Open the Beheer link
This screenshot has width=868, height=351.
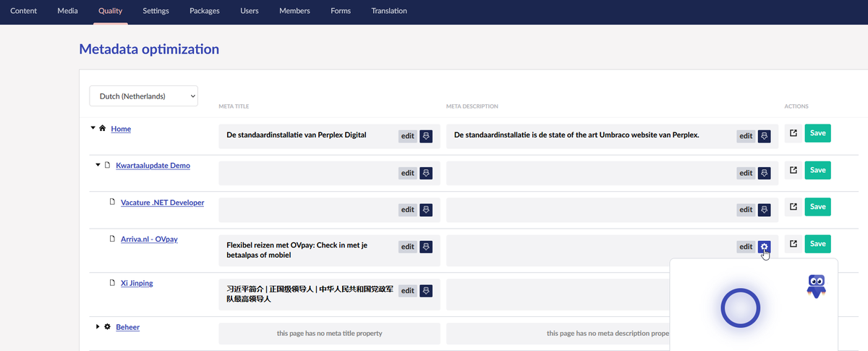127,327
